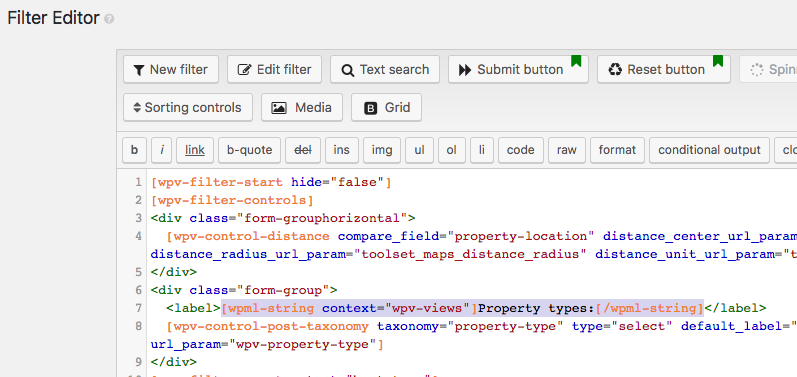The height and width of the screenshot is (377, 797).
Task: Click the wpv-filter-controls shortcode on line 2
Action: pyautogui.click(x=232, y=200)
